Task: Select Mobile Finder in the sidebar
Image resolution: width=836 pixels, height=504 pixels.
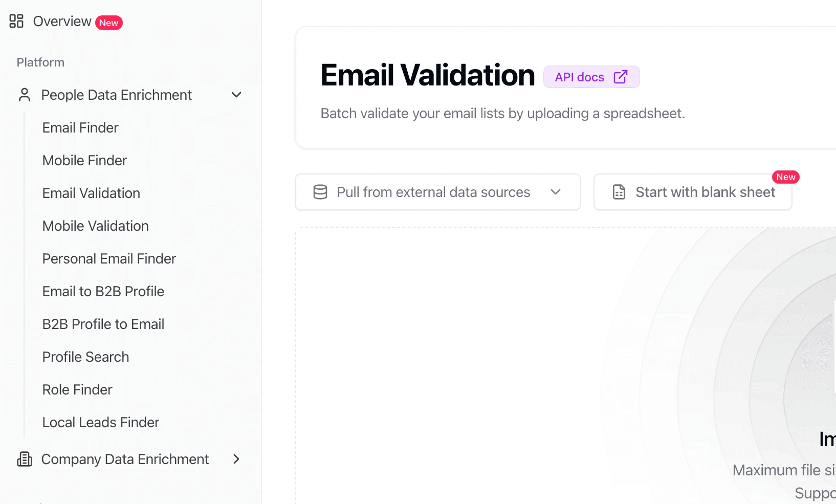Action: click(x=84, y=160)
